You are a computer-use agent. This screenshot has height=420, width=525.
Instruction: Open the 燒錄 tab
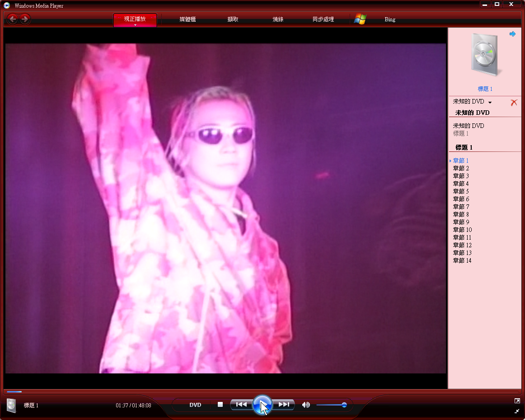click(278, 19)
